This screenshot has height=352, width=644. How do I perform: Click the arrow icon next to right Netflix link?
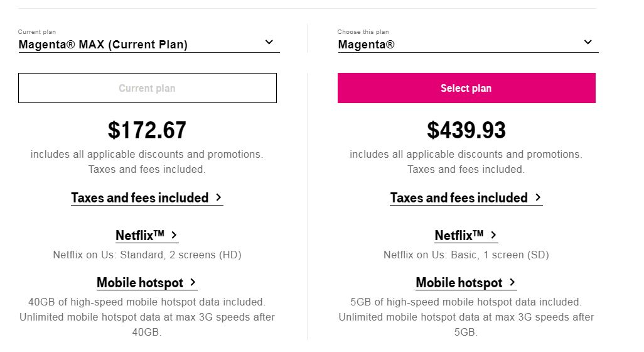pyautogui.click(x=494, y=235)
